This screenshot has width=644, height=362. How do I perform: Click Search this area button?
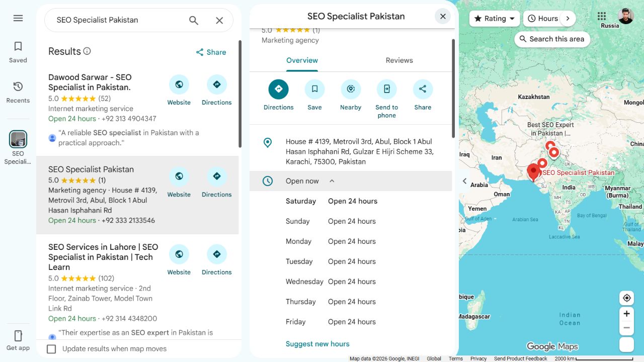tap(552, 39)
